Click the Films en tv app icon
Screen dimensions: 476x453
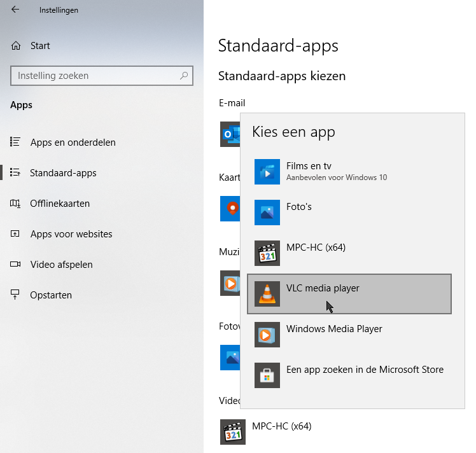(x=267, y=172)
